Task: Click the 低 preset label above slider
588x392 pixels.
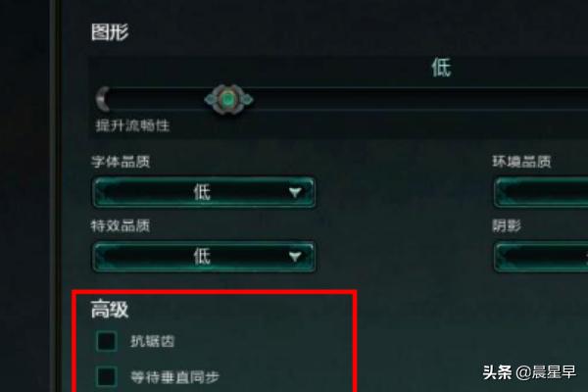Action: (x=441, y=68)
